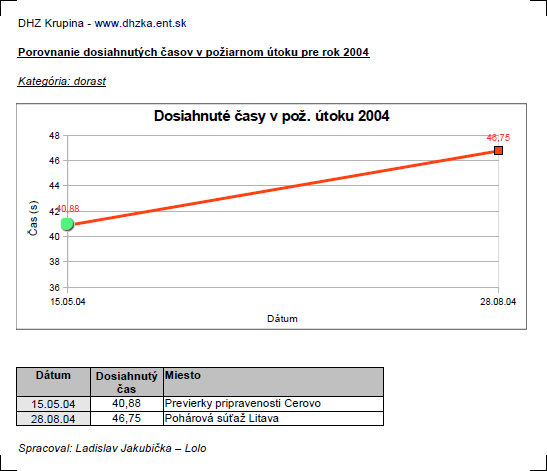Click the Dátum table header cell
Viewport: 547px width, 471px height.
(x=53, y=382)
